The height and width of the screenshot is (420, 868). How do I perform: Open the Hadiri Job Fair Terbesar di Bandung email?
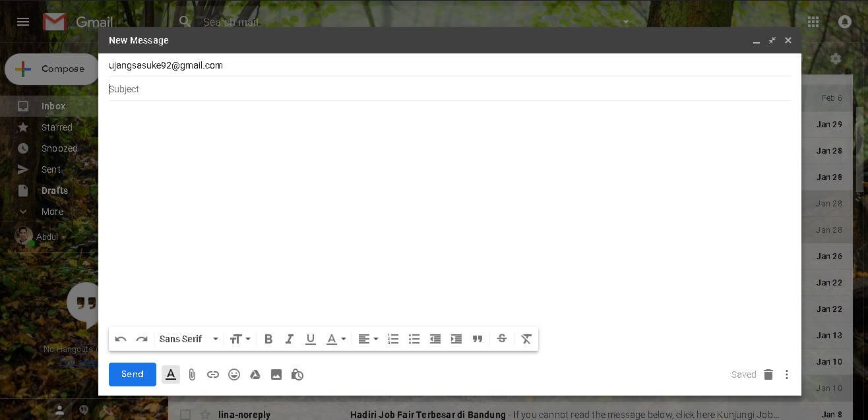coord(427,415)
